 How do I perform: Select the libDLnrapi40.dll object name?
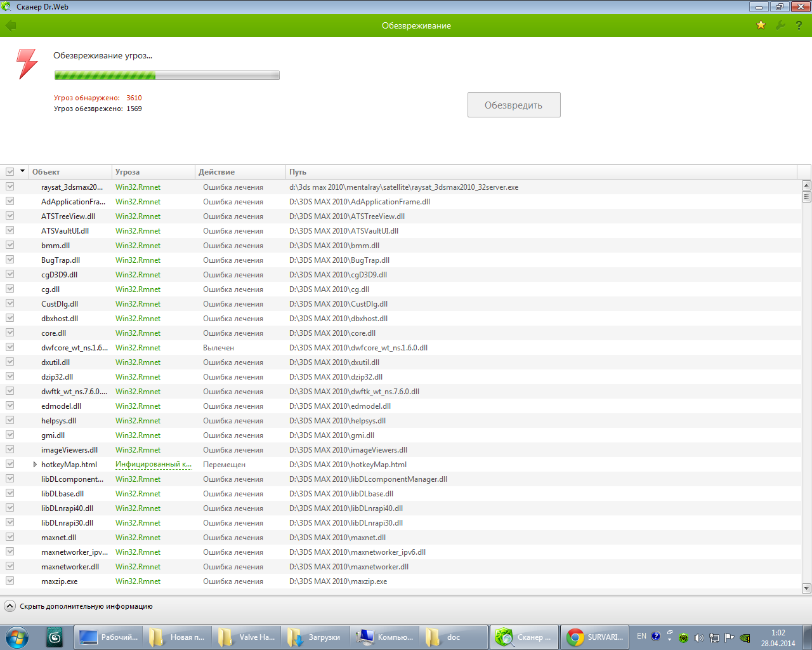coord(67,508)
